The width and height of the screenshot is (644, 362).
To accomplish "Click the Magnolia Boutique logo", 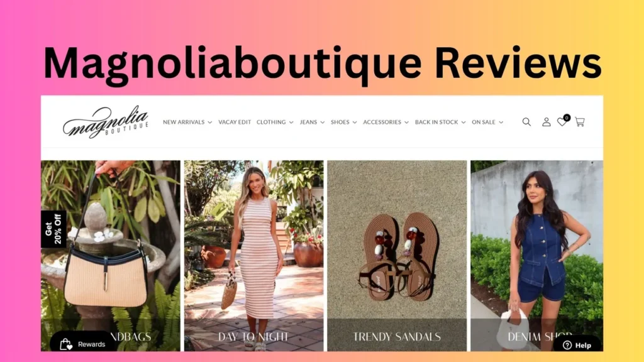I will pyautogui.click(x=106, y=122).
